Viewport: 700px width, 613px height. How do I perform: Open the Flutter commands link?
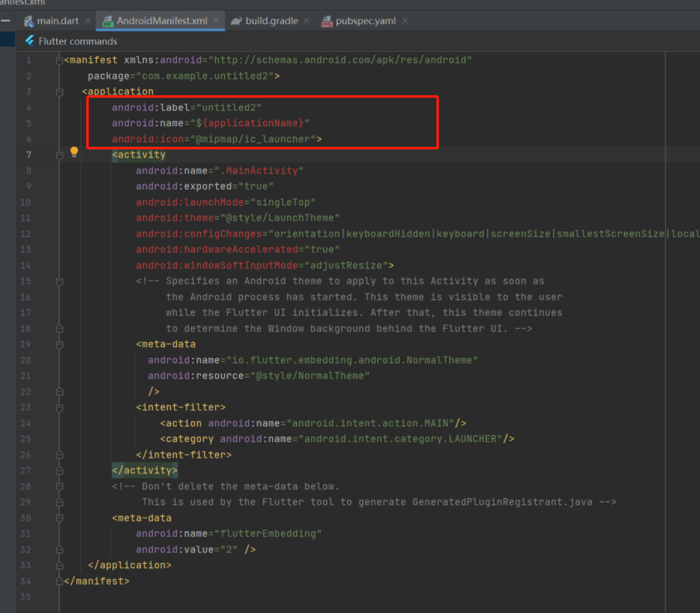click(78, 41)
